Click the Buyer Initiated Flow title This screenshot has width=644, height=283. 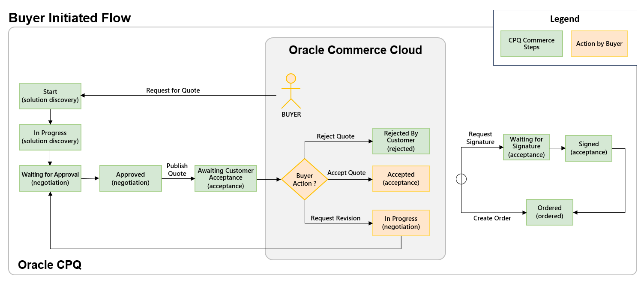[x=70, y=18]
